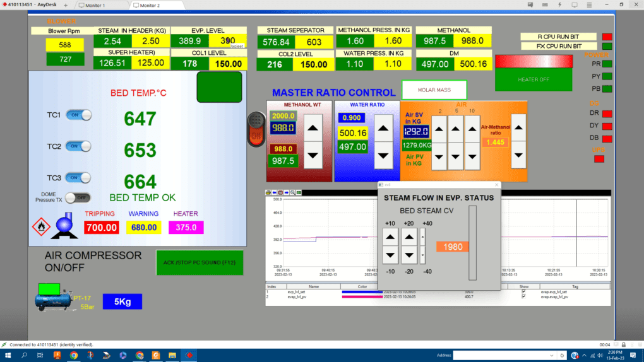Decrease Methanol WT with down arrow
Viewport: 644px width, 362px height.
tap(313, 155)
